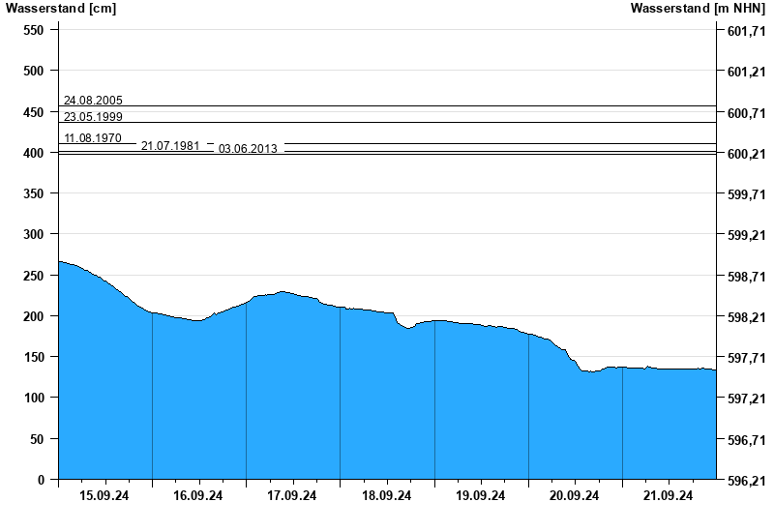Image resolution: width=774 pixels, height=532 pixels.
Task: Click the 19.09.24 date on the x-axis
Action: 481,496
